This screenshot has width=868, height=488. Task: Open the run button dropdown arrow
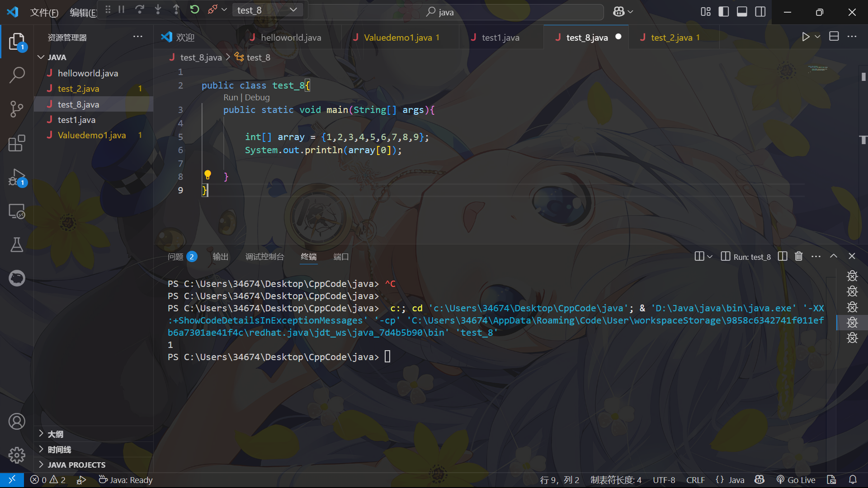coord(817,37)
